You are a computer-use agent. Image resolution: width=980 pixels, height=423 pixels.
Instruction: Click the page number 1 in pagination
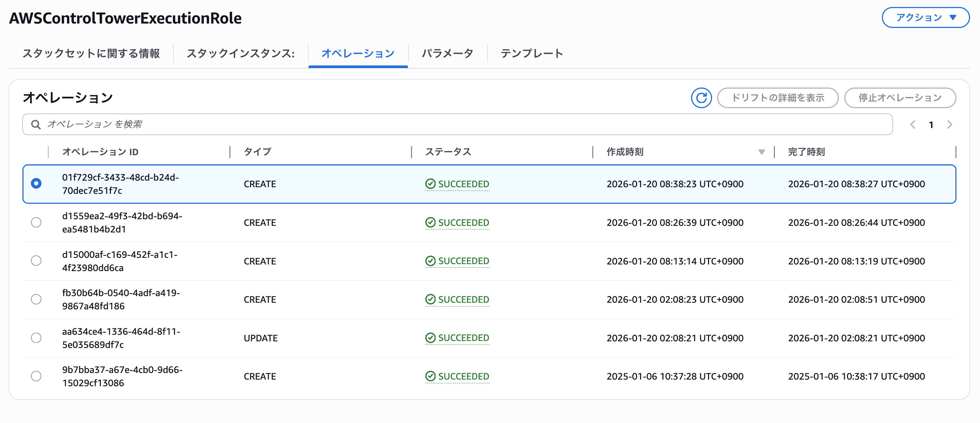pyautogui.click(x=931, y=124)
